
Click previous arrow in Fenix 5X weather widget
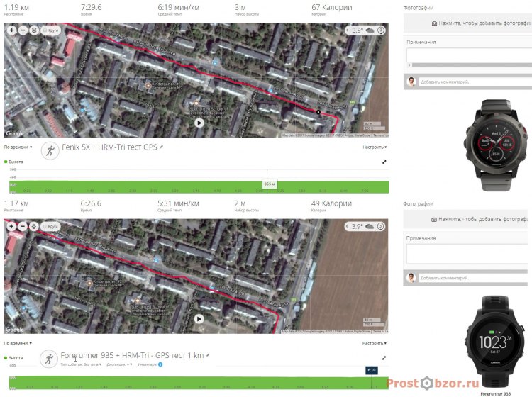click(x=348, y=30)
